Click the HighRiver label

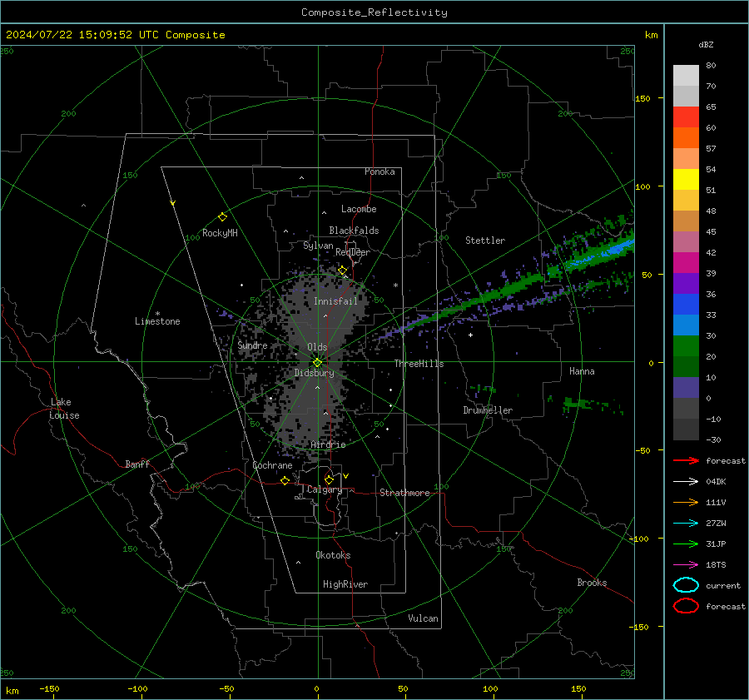[345, 584]
